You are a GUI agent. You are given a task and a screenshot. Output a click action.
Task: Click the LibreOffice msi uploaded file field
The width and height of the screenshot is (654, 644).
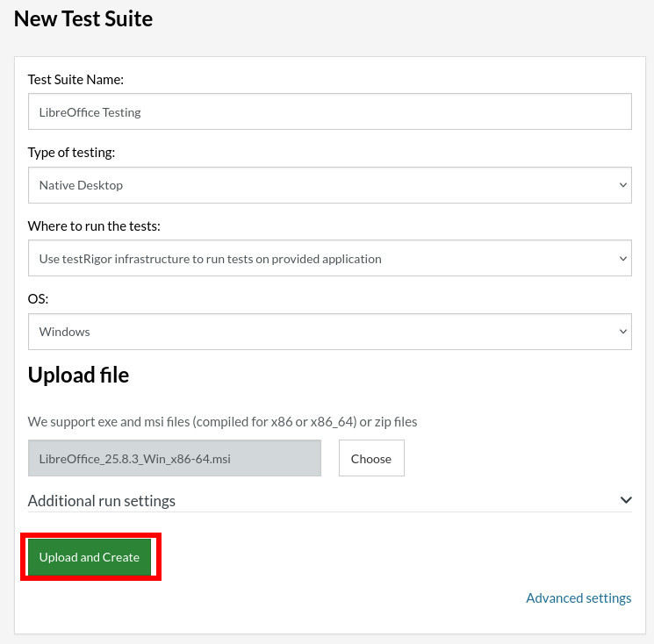click(174, 458)
